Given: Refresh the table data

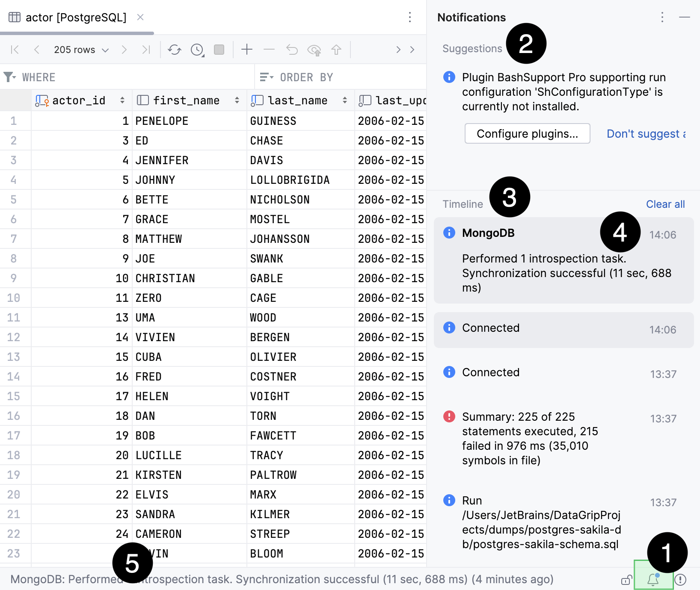Looking at the screenshot, I should [x=175, y=50].
